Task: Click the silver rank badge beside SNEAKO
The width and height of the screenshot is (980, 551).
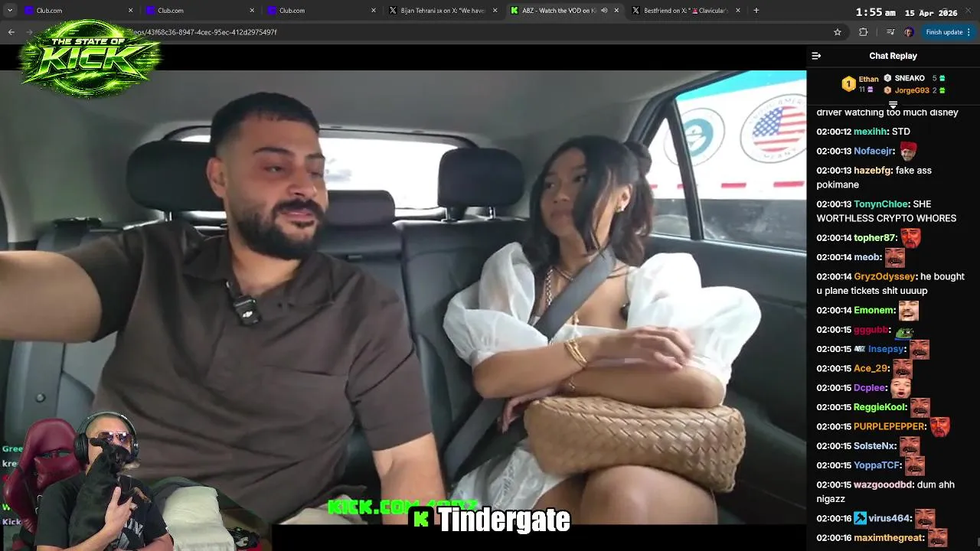Action: point(887,78)
